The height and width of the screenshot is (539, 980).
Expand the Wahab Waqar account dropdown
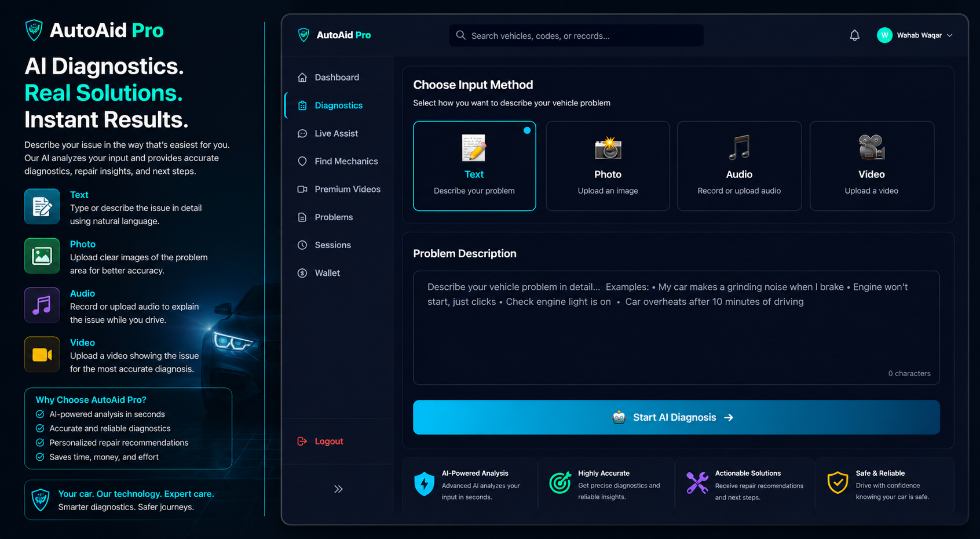pos(949,35)
